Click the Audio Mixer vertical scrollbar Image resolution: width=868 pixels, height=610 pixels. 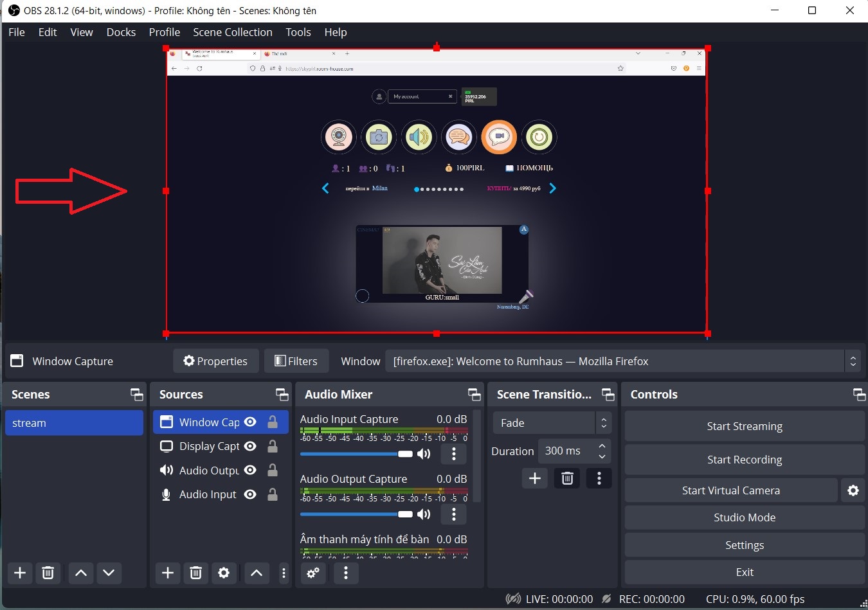tap(476, 456)
